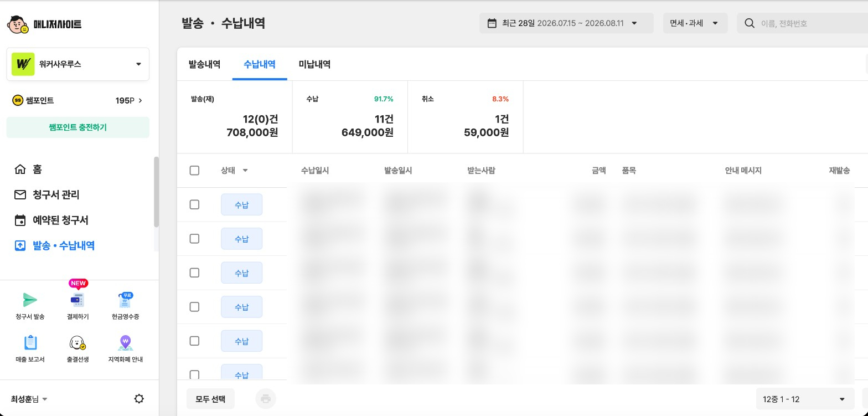The height and width of the screenshot is (416, 868).
Task: Click the 발송 • 수납내역 page title
Action: (224, 23)
